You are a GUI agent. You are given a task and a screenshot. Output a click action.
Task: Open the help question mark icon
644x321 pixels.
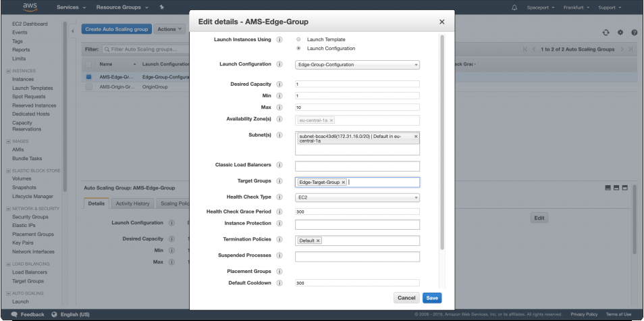634,33
